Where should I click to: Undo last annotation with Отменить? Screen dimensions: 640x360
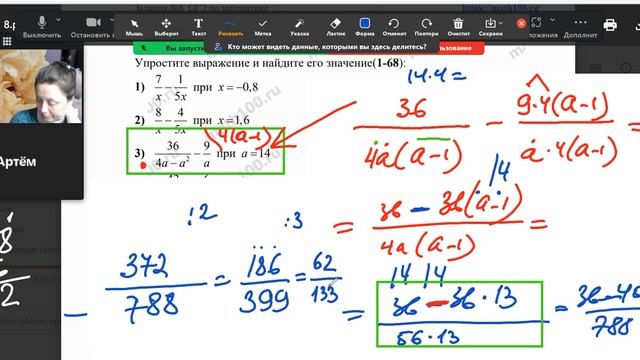[394, 27]
